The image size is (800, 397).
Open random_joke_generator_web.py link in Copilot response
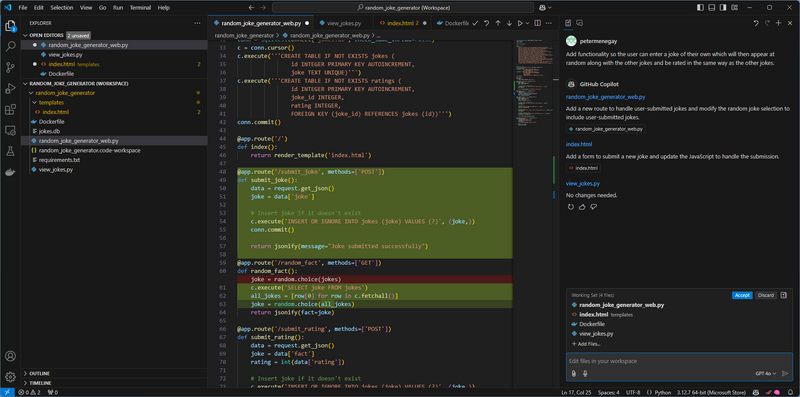pyautogui.click(x=605, y=97)
